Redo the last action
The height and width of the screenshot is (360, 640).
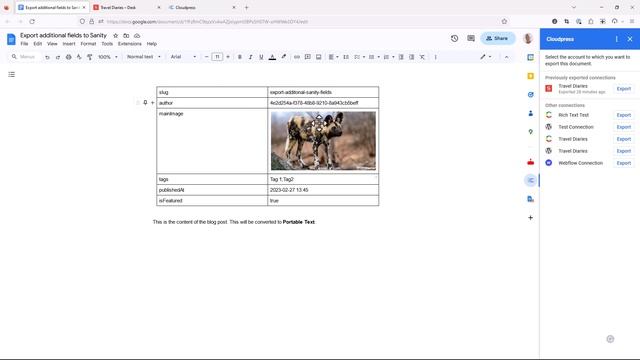pyautogui.click(x=58, y=57)
